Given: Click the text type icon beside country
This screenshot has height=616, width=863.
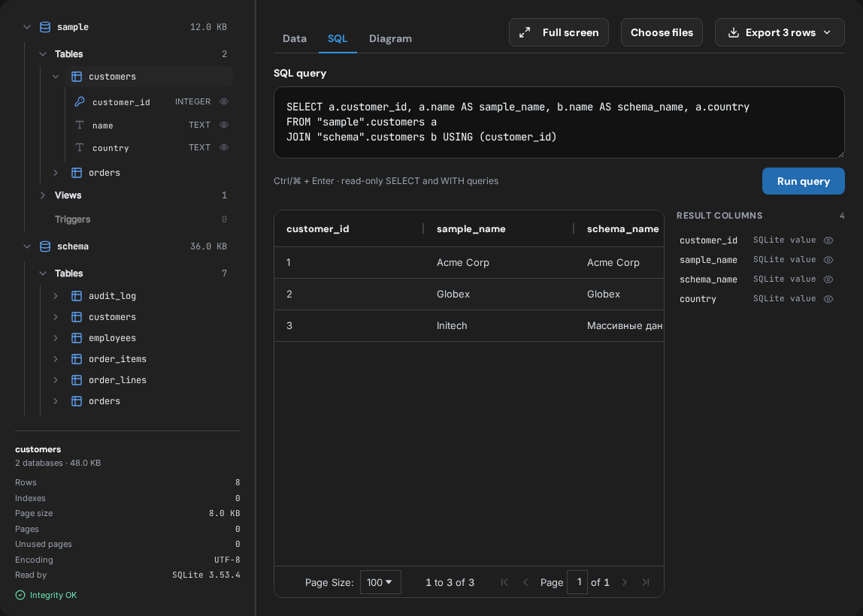Looking at the screenshot, I should click(x=80, y=147).
